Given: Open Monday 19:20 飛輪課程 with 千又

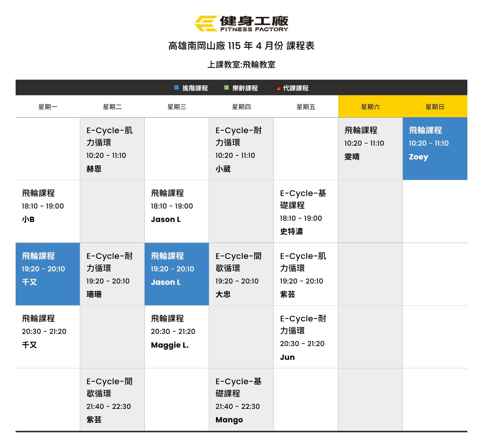Looking at the screenshot, I should [48, 274].
